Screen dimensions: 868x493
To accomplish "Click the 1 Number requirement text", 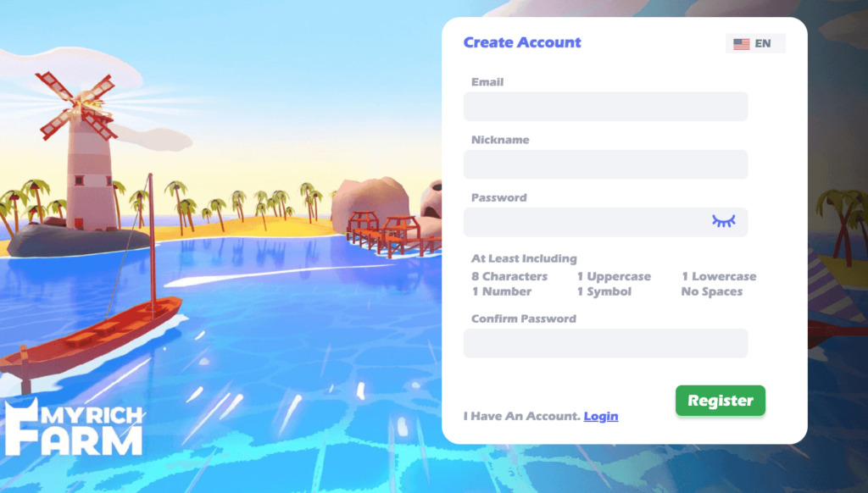I will 502,291.
